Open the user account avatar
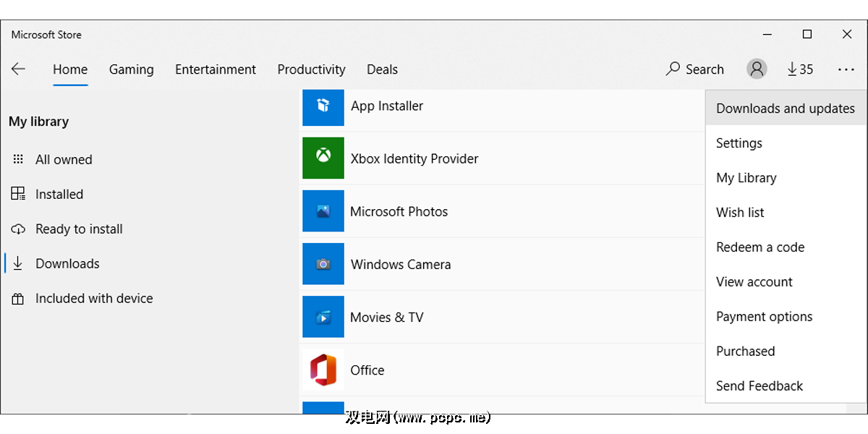 (x=757, y=69)
